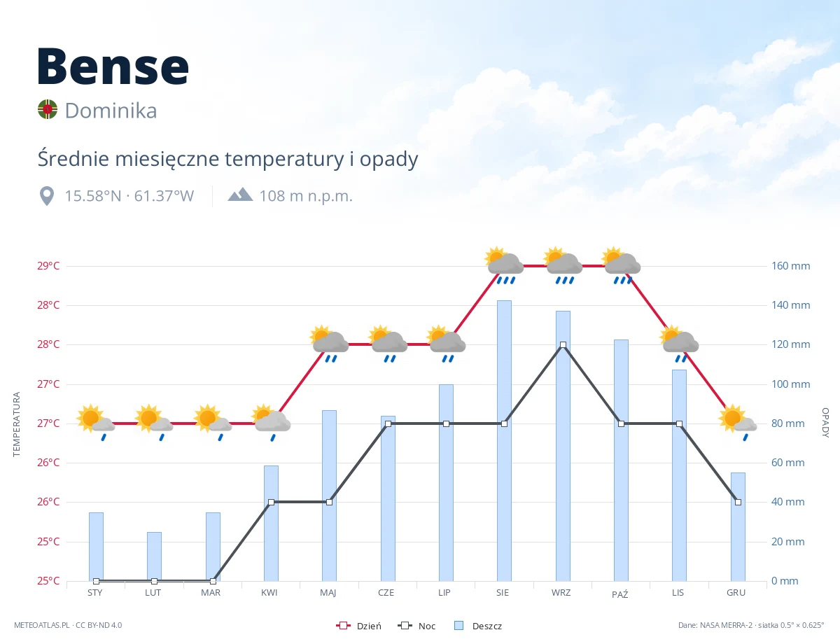Click the September weather icon
The image size is (840, 644).
pyautogui.click(x=563, y=265)
